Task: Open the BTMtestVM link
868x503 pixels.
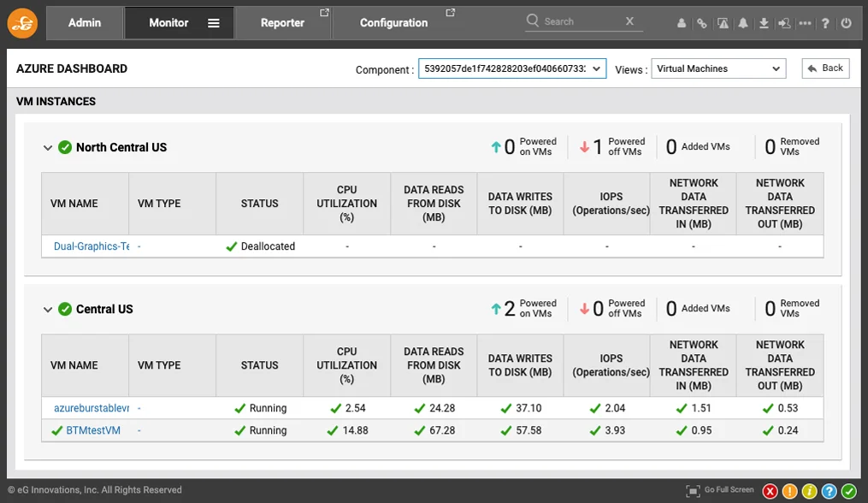Action: pos(93,430)
